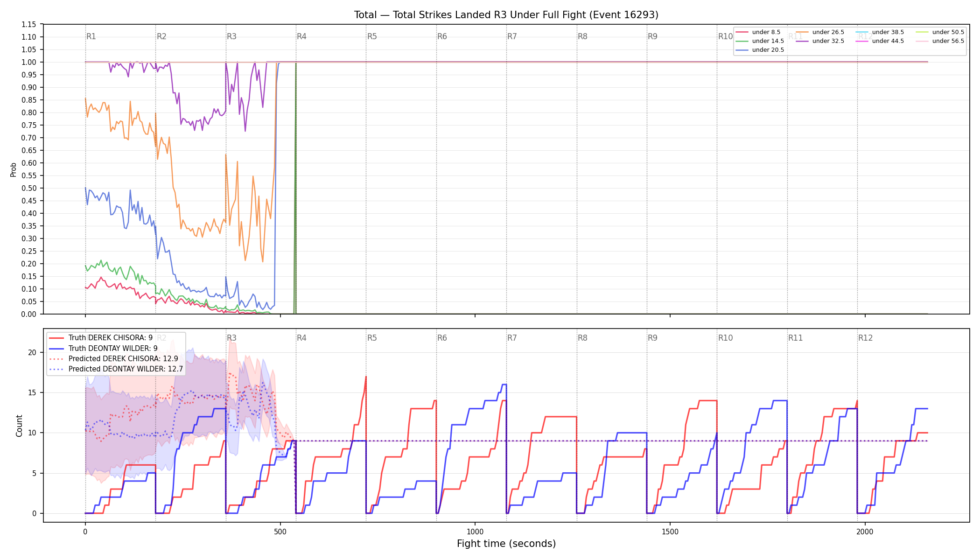The height and width of the screenshot is (560, 980).
Task: Click the chart title mentioning Event 16293
Action: [x=506, y=15]
